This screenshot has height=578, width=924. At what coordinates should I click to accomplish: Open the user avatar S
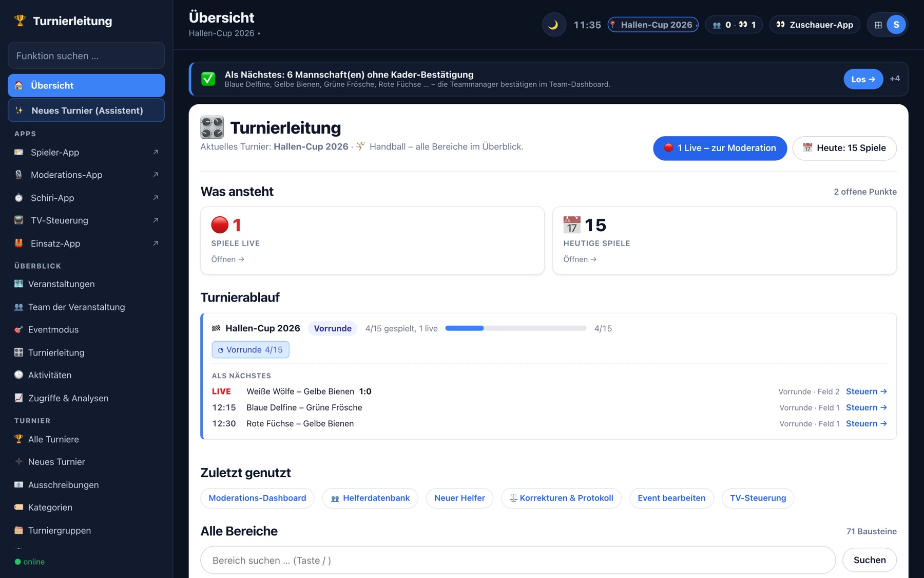pyautogui.click(x=896, y=25)
